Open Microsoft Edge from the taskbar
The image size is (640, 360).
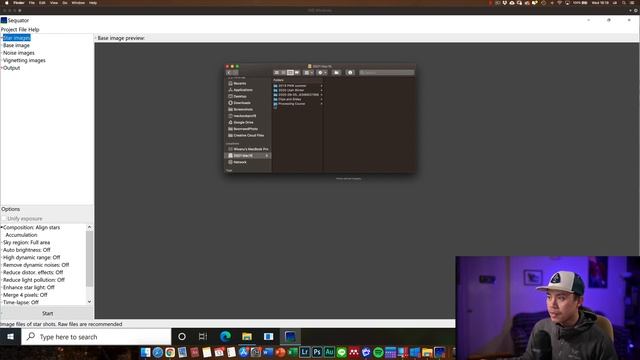225,337
